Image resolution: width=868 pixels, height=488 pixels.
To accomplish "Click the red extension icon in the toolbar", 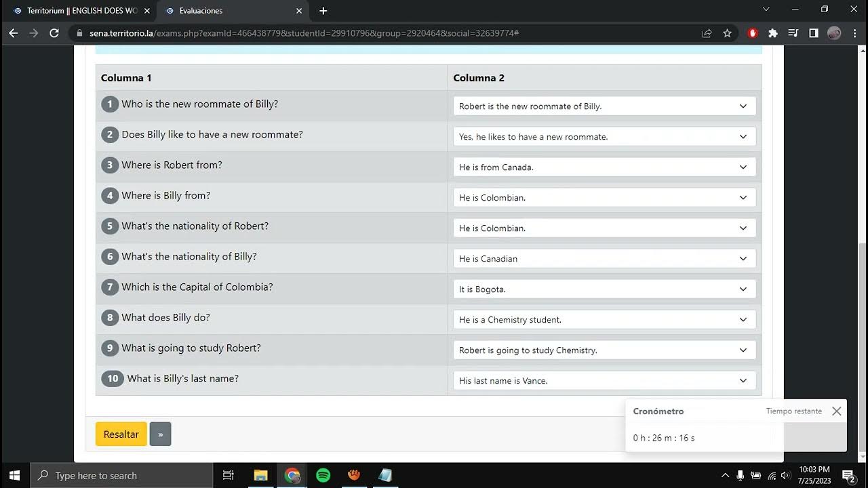I will pos(753,33).
